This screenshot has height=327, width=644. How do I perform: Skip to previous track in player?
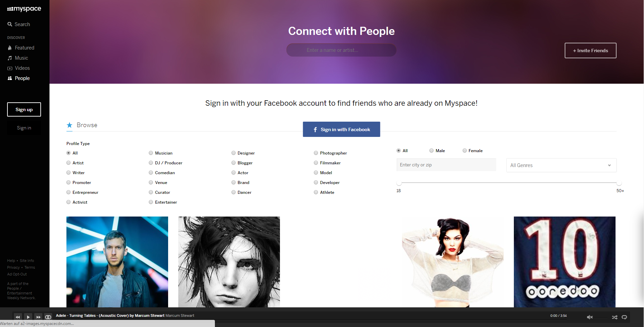pos(18,317)
